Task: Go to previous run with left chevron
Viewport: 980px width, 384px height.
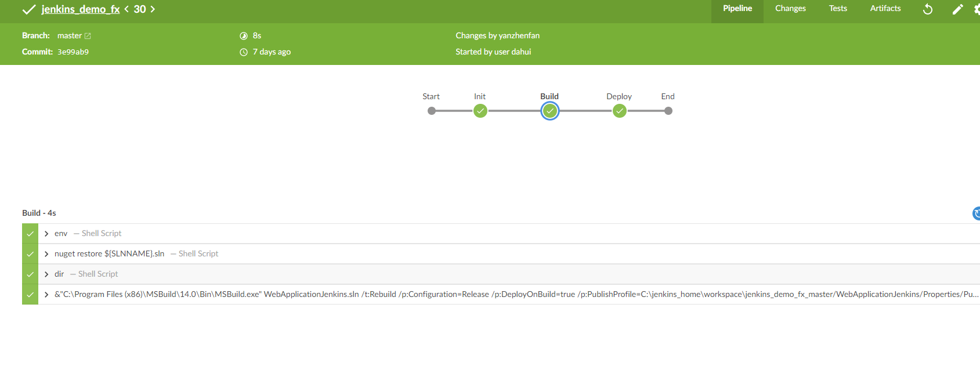Action: click(x=126, y=9)
